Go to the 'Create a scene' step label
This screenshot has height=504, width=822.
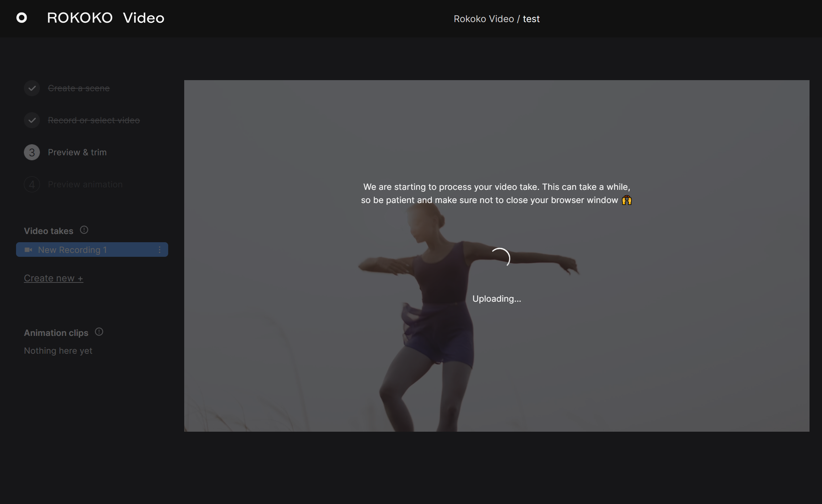click(79, 88)
